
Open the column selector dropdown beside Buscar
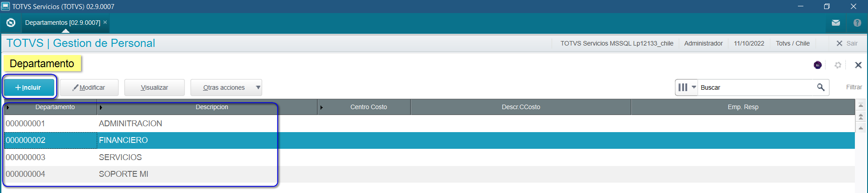click(687, 87)
